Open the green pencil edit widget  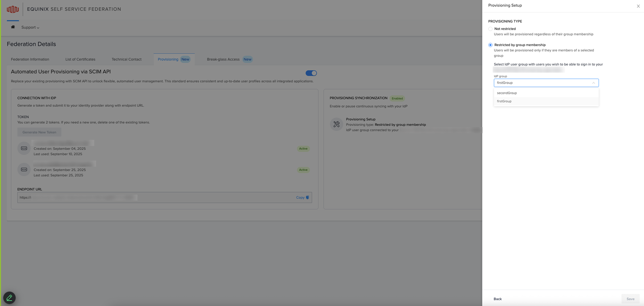(9, 298)
